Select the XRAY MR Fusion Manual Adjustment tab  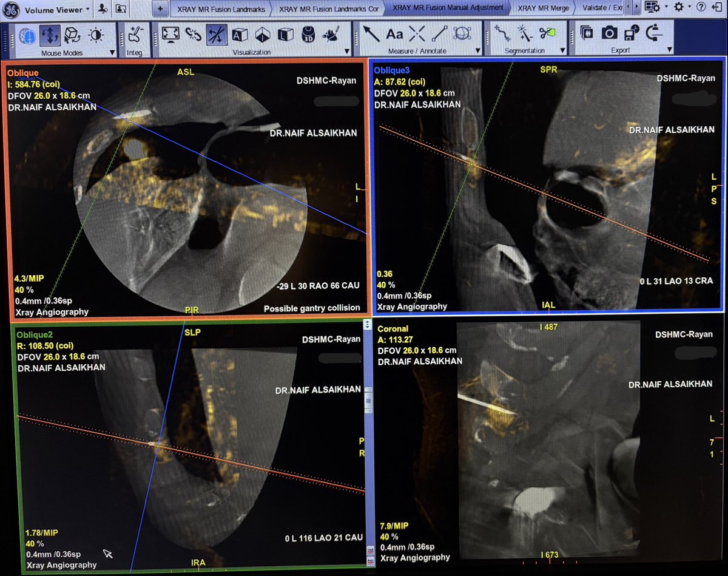(448, 8)
